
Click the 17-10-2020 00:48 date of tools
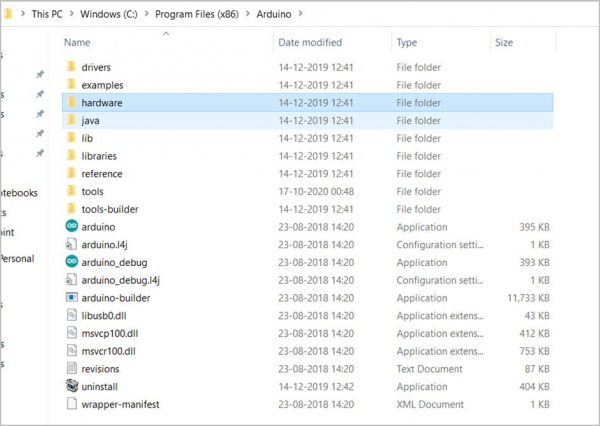click(316, 191)
